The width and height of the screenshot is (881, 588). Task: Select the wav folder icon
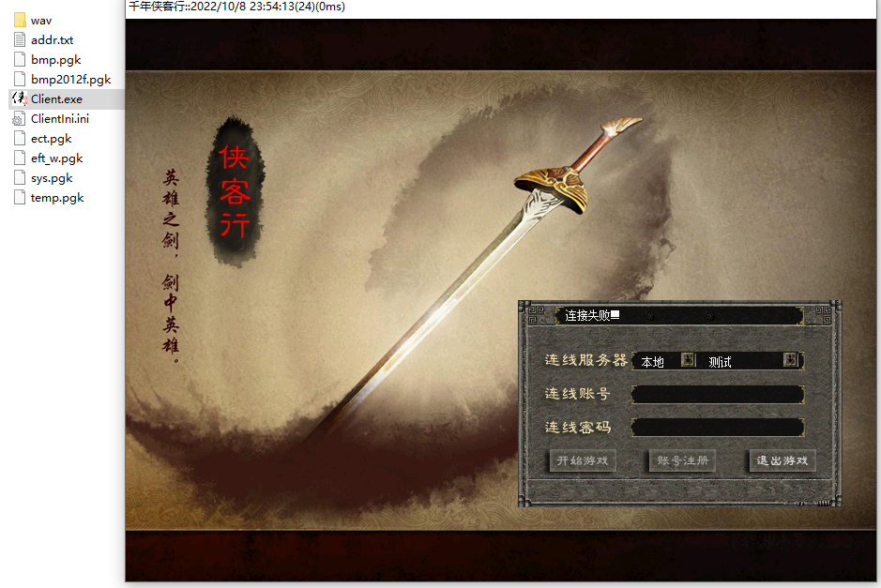coord(20,21)
